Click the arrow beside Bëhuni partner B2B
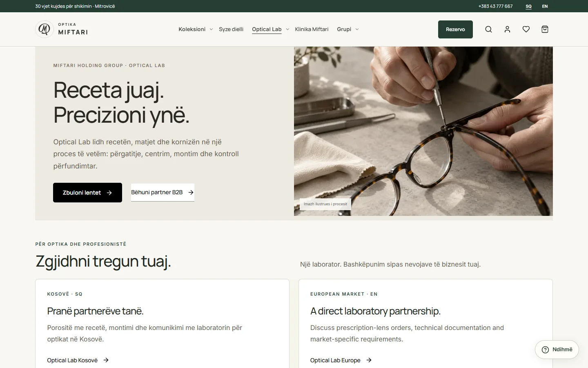 pos(191,192)
